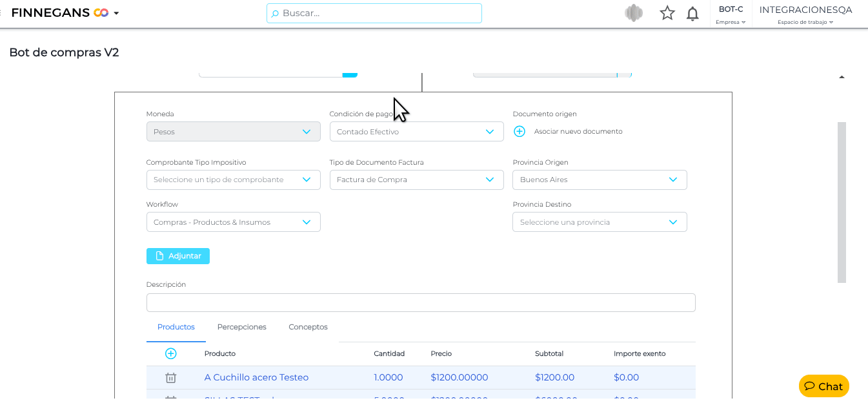Viewport: 868px width, 405px height.
Task: Click the favorites star icon
Action: (667, 13)
